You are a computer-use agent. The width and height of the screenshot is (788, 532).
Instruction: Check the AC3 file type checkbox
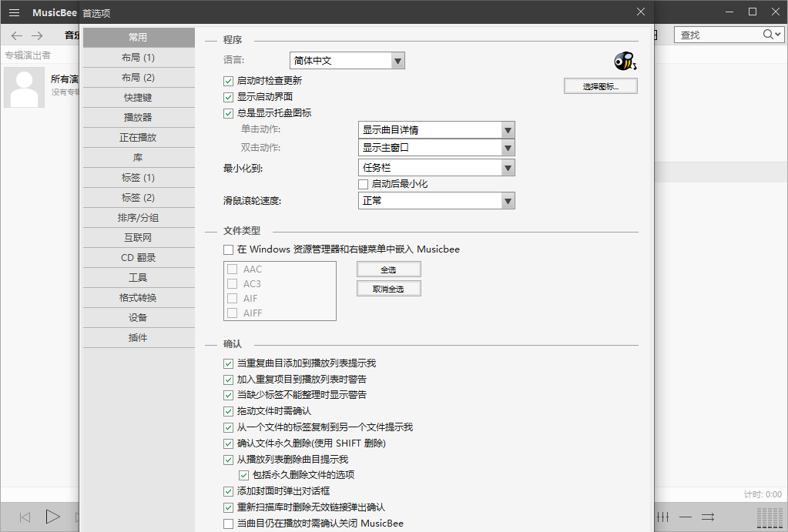click(x=232, y=284)
